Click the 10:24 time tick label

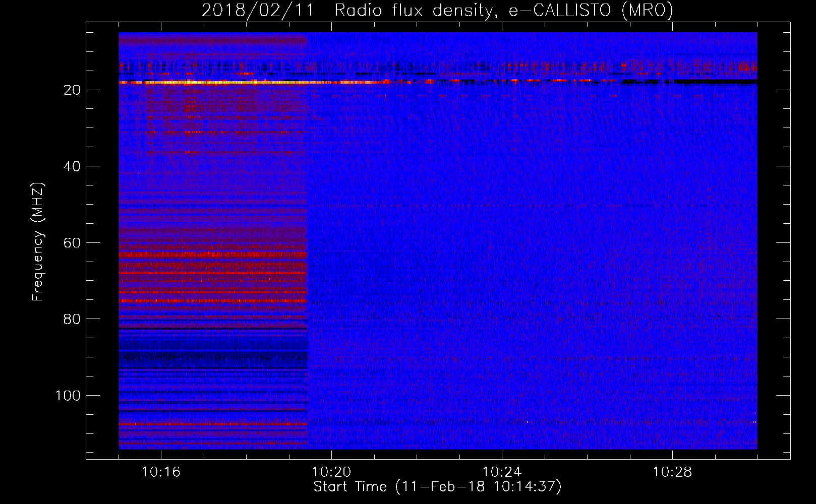tap(502, 472)
